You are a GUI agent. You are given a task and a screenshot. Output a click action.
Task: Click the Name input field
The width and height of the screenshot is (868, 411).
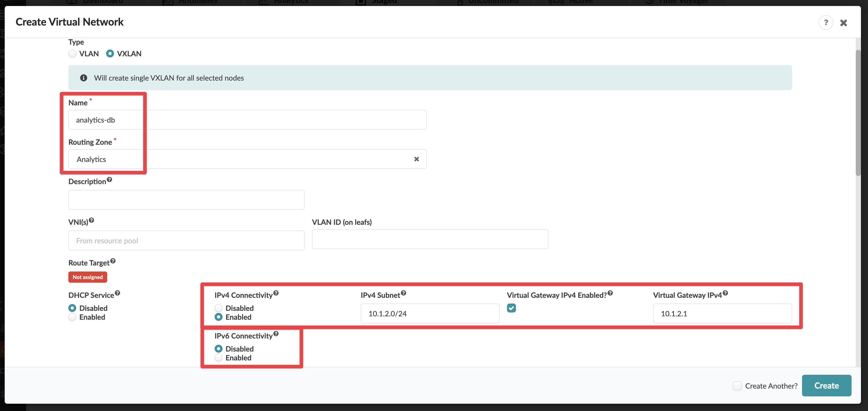coord(247,120)
